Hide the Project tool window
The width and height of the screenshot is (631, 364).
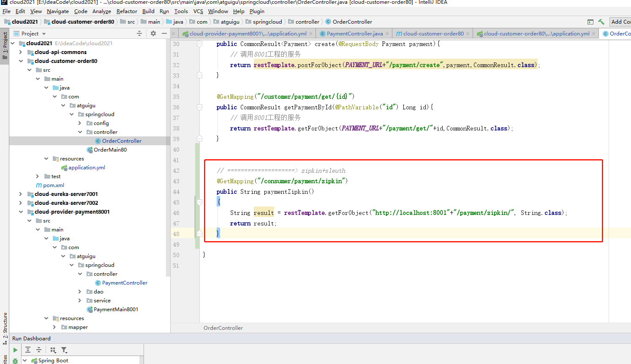164,33
